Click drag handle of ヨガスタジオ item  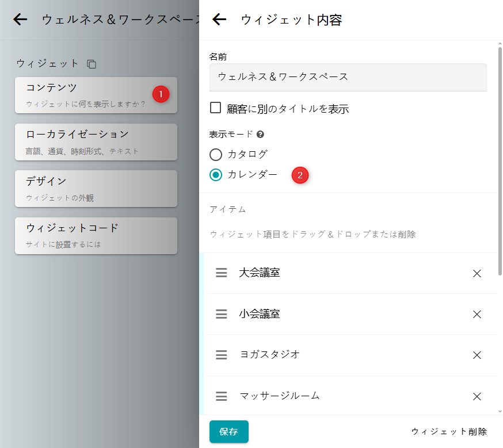222,355
